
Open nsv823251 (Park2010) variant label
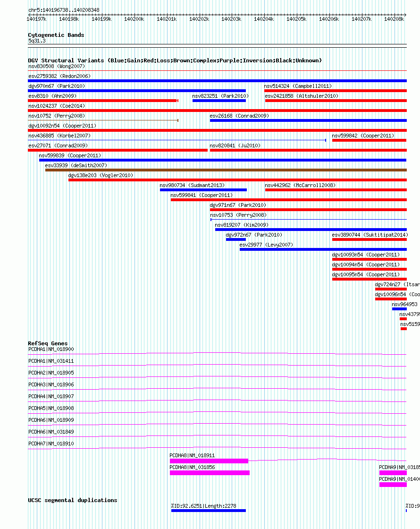click(220, 96)
